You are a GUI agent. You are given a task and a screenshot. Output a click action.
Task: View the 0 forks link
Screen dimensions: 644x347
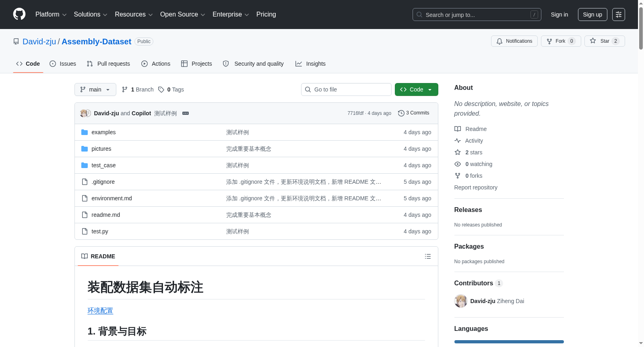469,176
